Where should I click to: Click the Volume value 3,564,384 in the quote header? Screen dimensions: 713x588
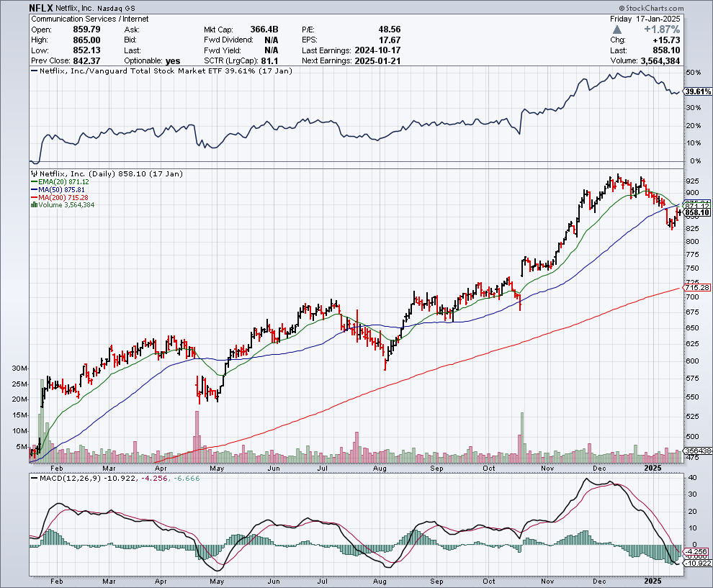[x=660, y=61]
